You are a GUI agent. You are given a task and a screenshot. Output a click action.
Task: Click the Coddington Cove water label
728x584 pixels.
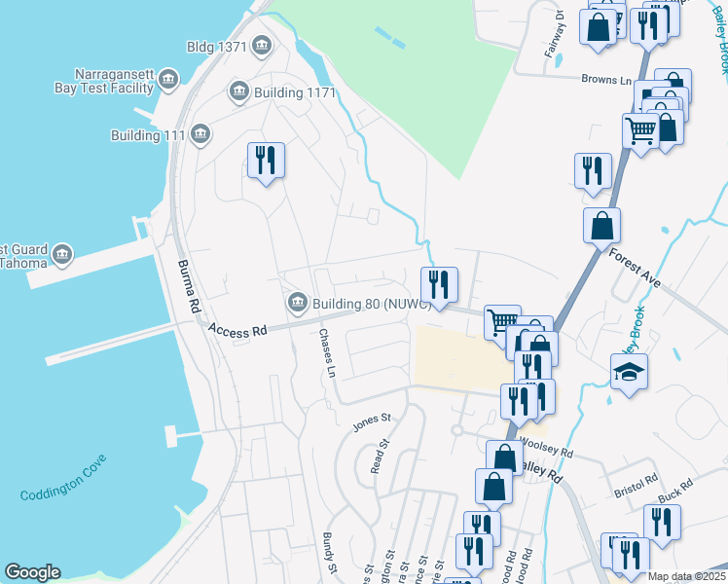63,477
